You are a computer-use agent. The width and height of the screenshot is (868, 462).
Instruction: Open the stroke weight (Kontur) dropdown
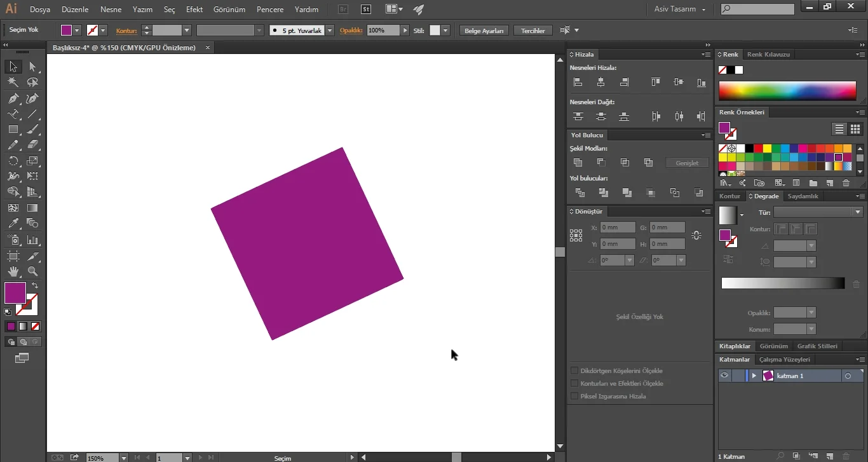(x=187, y=31)
